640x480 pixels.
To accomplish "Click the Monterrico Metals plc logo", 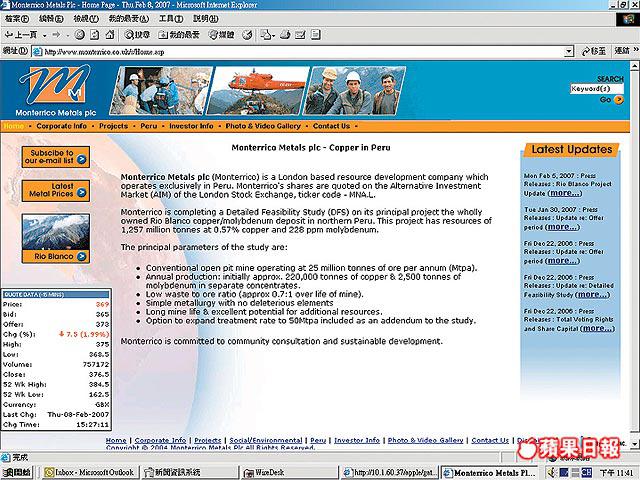I will [56, 90].
